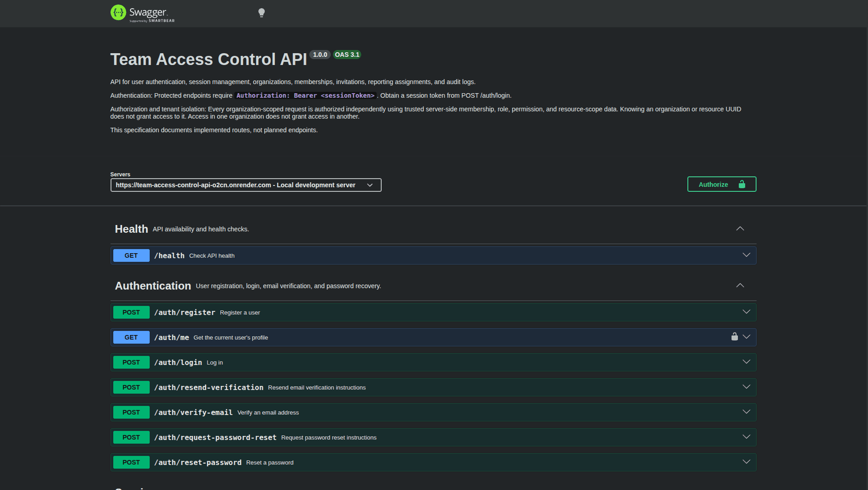This screenshot has height=490, width=868.
Task: Click the Authorize button
Action: (x=722, y=184)
